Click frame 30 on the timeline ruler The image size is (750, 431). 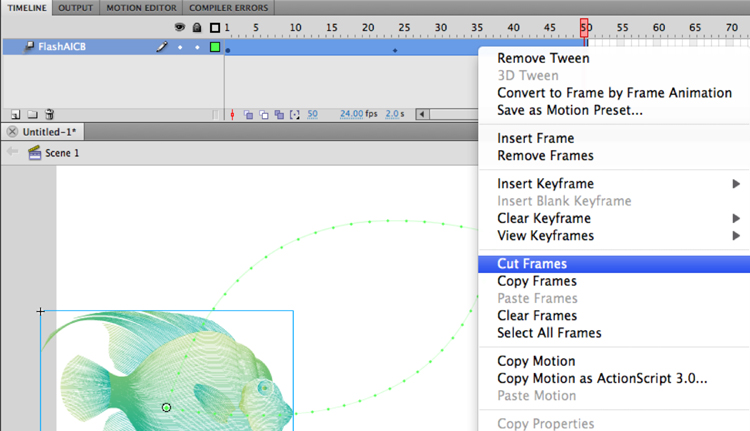pos(441,28)
